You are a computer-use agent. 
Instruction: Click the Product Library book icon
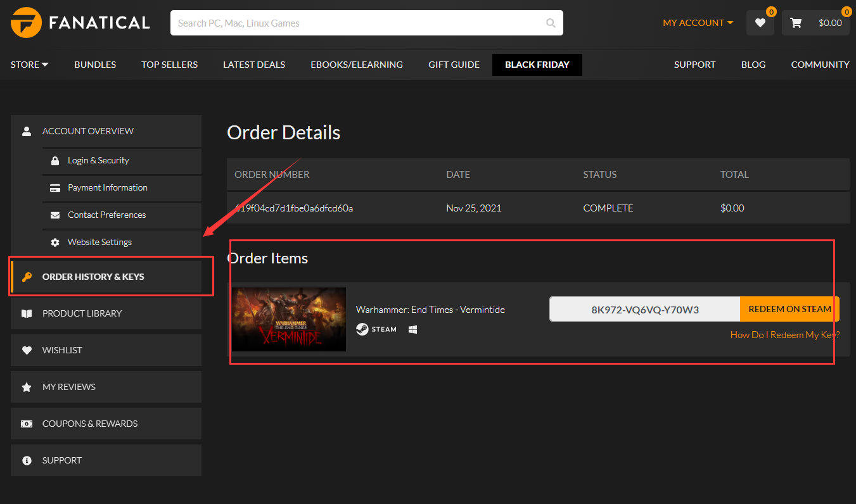(x=27, y=313)
